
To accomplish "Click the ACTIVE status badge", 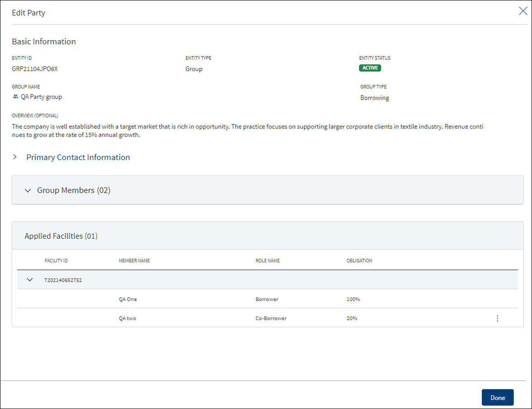I will tap(370, 68).
